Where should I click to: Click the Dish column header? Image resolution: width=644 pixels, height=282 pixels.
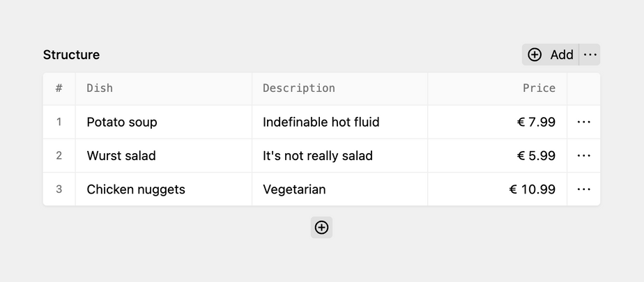(100, 88)
